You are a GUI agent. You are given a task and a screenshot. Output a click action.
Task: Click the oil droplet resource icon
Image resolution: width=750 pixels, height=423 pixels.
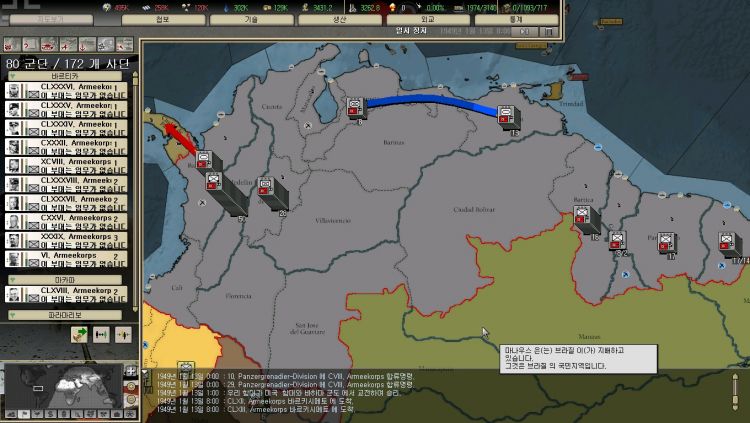pos(226,7)
